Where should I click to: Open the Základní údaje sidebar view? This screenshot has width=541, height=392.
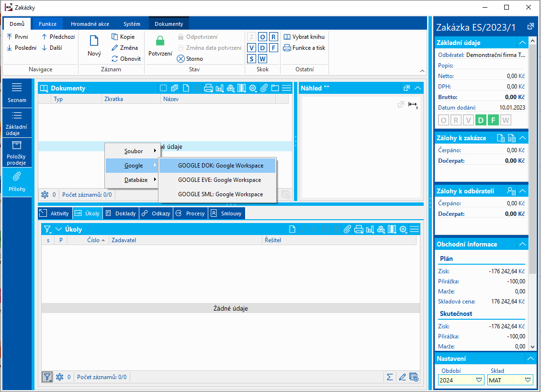pyautogui.click(x=17, y=123)
